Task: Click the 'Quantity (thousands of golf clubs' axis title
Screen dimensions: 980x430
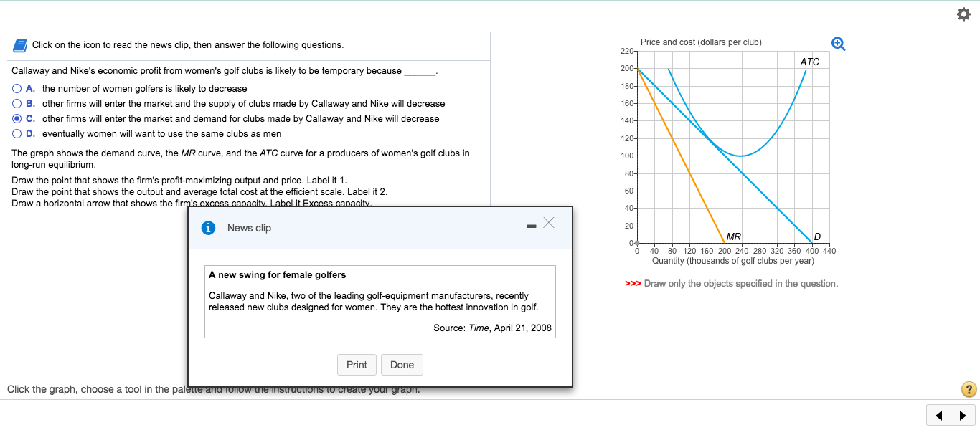Action: pos(732,261)
